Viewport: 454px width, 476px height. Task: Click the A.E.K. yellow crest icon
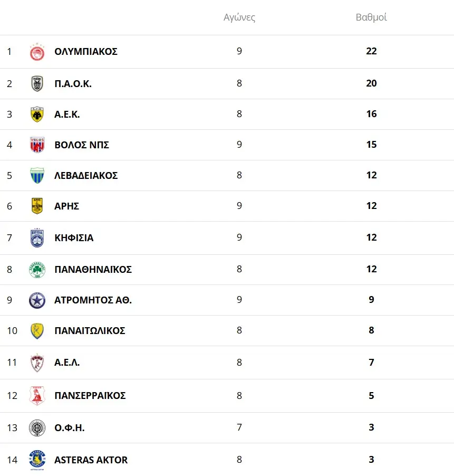(37, 115)
